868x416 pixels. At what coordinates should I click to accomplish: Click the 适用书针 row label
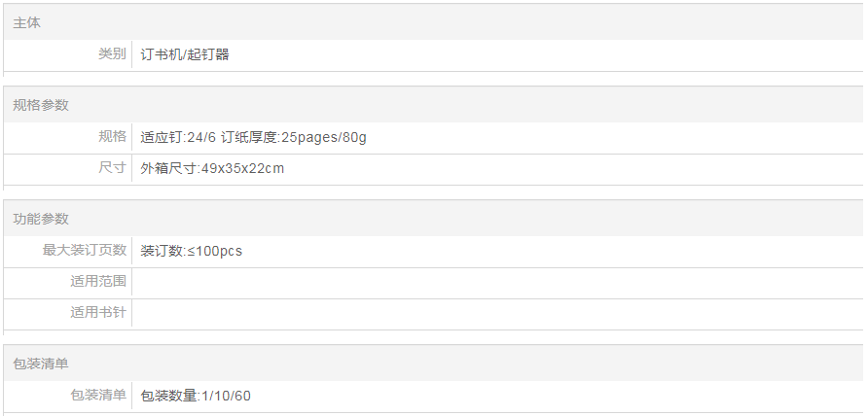point(98,312)
